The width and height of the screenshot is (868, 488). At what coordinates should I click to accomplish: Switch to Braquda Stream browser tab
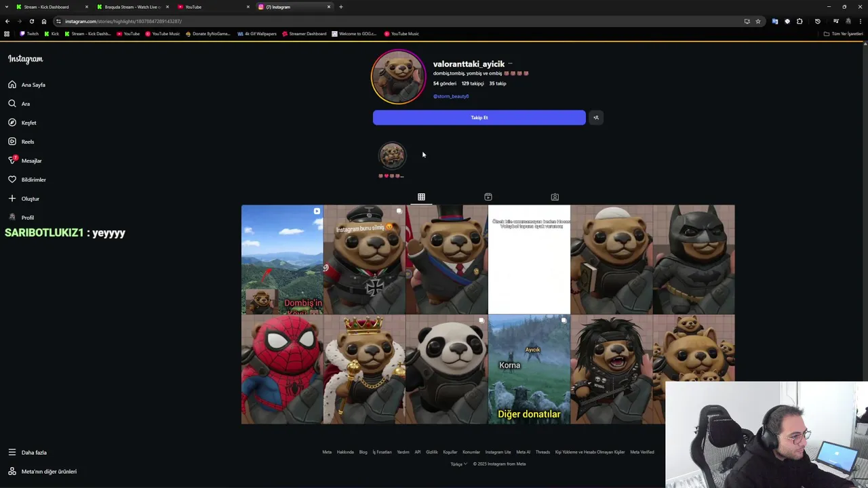point(132,7)
